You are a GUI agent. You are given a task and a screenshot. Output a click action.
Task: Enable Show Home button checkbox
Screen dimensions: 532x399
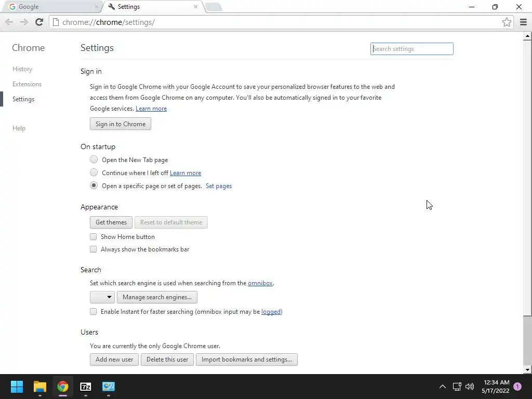[x=94, y=236]
